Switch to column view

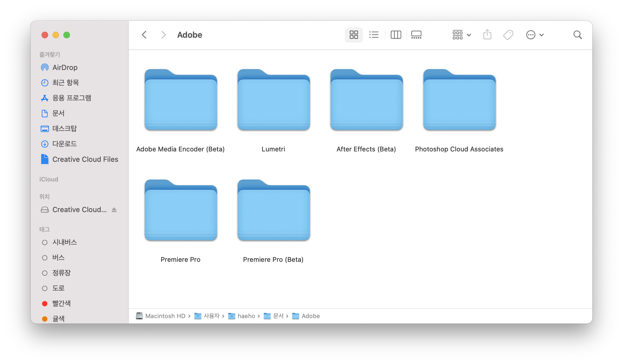396,35
